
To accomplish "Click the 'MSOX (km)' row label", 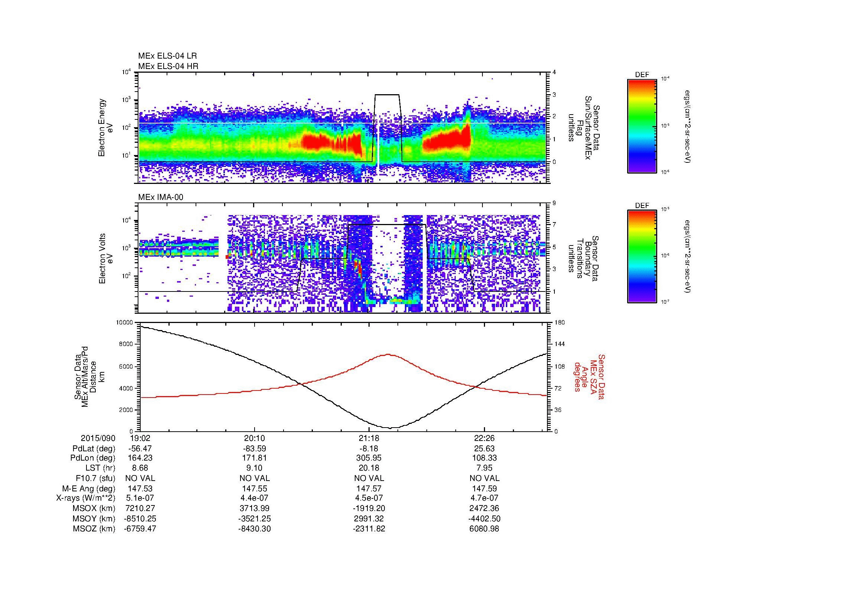I will point(95,508).
